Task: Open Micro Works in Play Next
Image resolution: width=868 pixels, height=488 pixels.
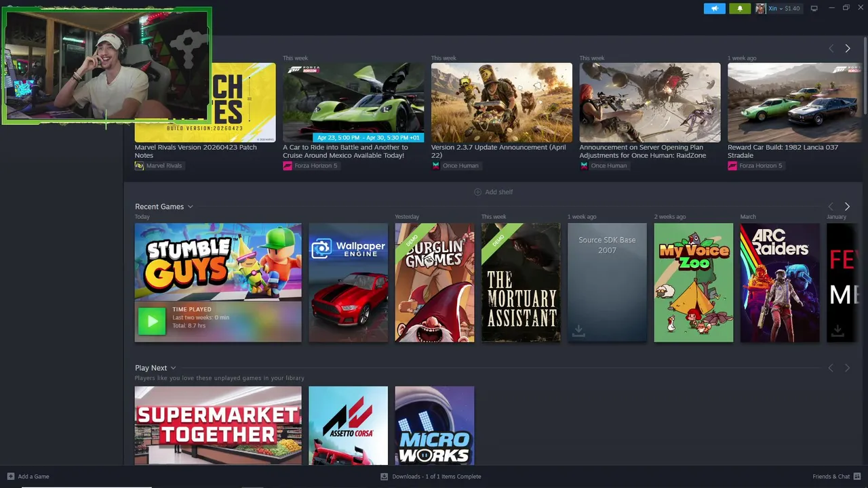Action: tap(435, 426)
